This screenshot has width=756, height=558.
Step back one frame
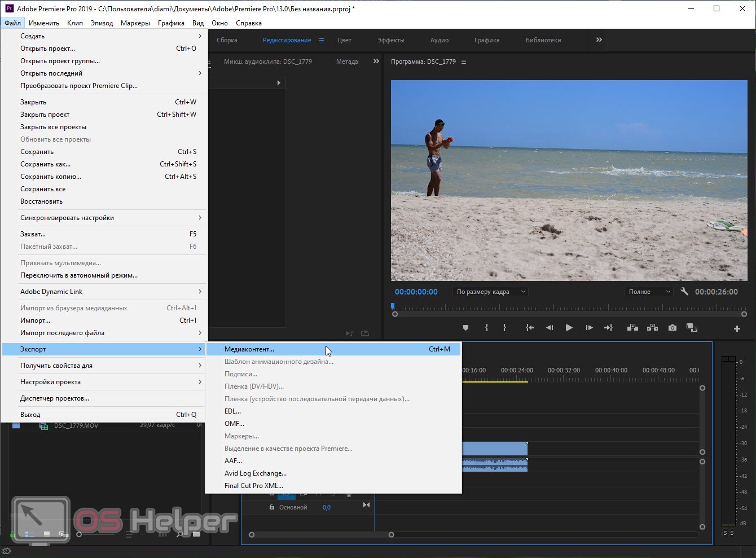pyautogui.click(x=550, y=328)
